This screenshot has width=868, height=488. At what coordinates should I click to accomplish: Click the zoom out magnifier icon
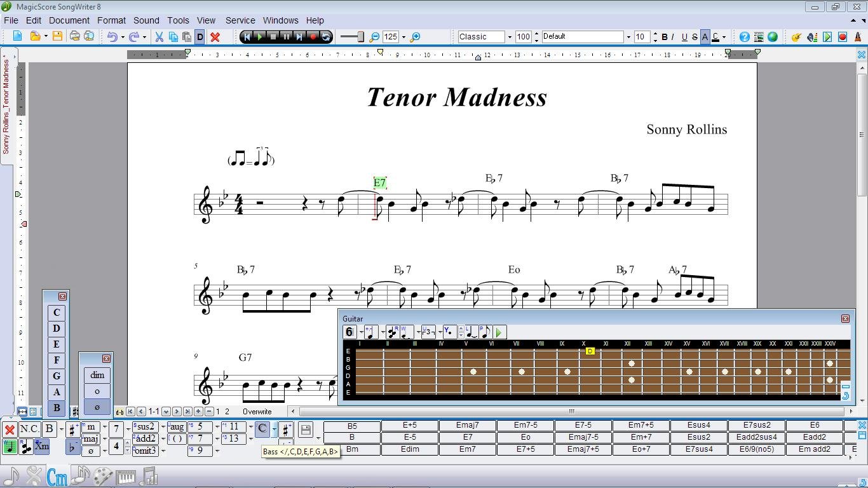pyautogui.click(x=375, y=37)
